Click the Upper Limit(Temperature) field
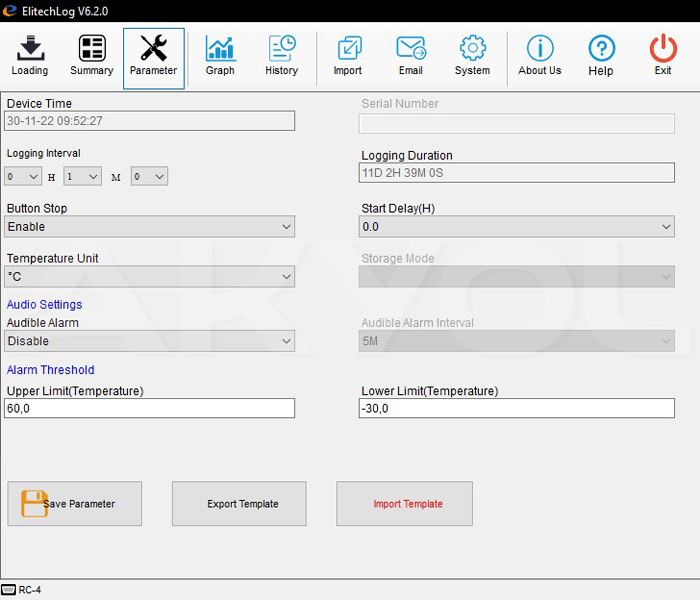 point(150,408)
